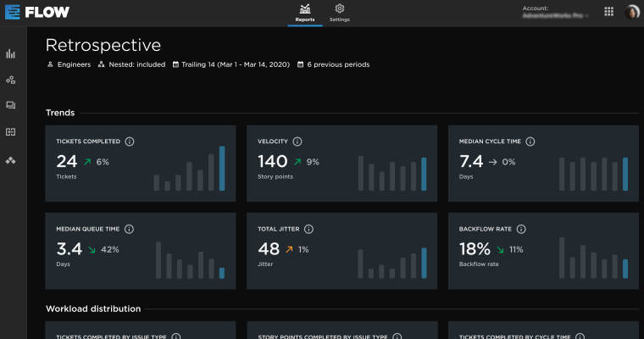
Task: Click the 6% trend indicator
Action: point(97,162)
